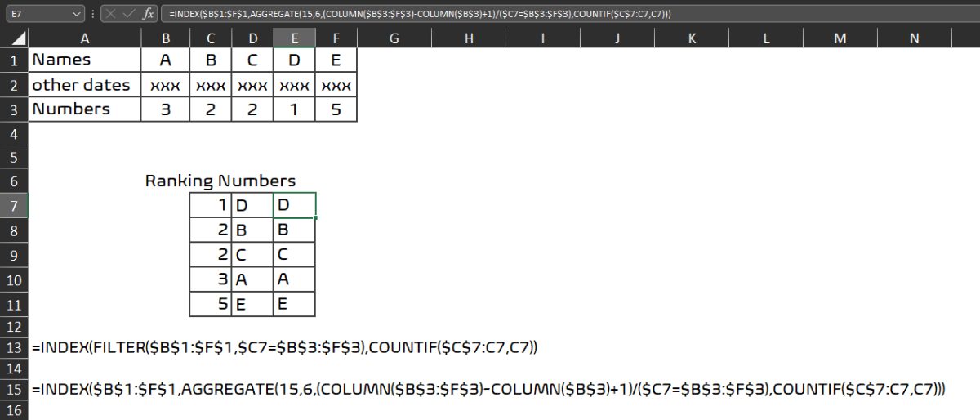The height and width of the screenshot is (420, 980).
Task: Select column N header
Action: pyautogui.click(x=915, y=38)
